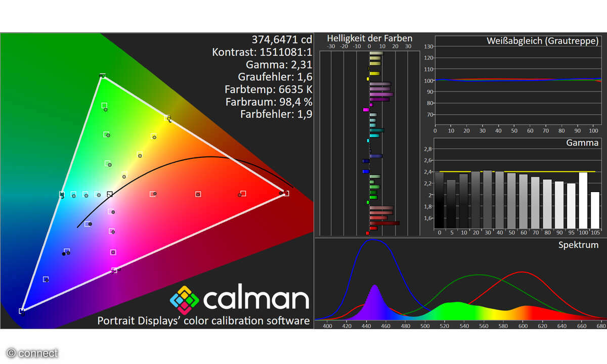Click the blue primary point on gamut triangle
The width and height of the screenshot is (607, 364).
tap(22, 311)
